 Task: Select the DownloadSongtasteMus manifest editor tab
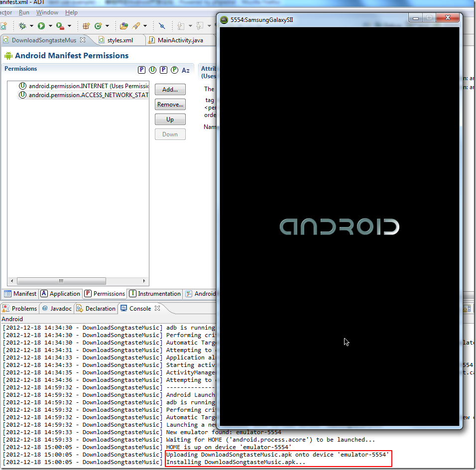(44, 40)
